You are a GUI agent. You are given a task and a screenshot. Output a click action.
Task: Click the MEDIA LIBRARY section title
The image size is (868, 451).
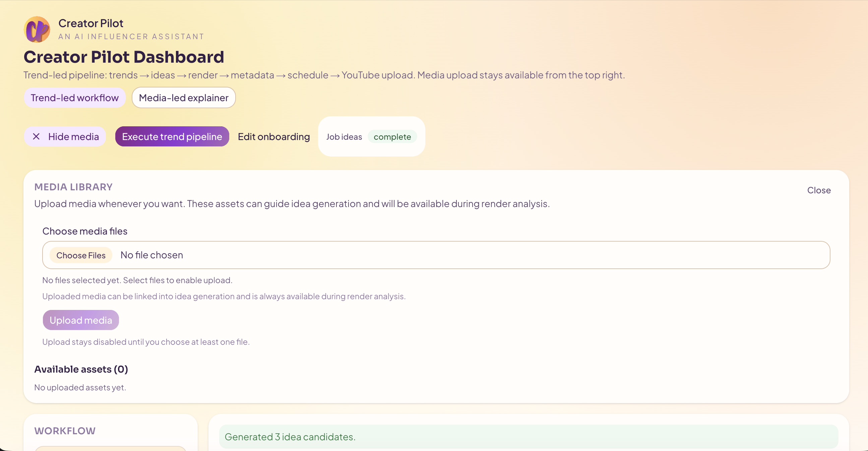coord(73,187)
